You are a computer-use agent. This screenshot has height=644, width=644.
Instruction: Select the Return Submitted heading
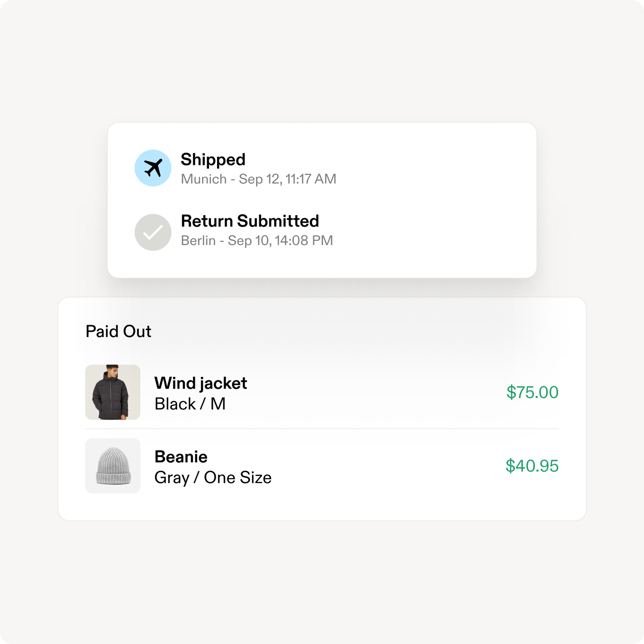pos(250,221)
